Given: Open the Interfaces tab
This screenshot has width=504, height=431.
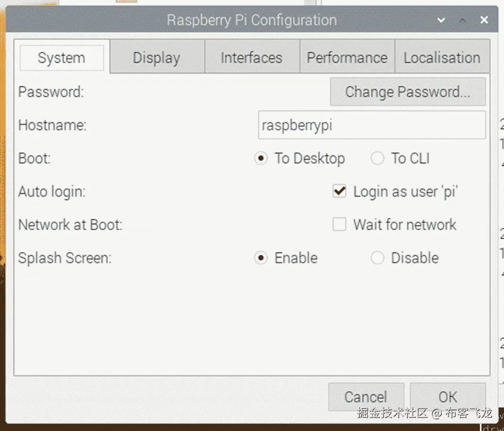Looking at the screenshot, I should (x=251, y=58).
